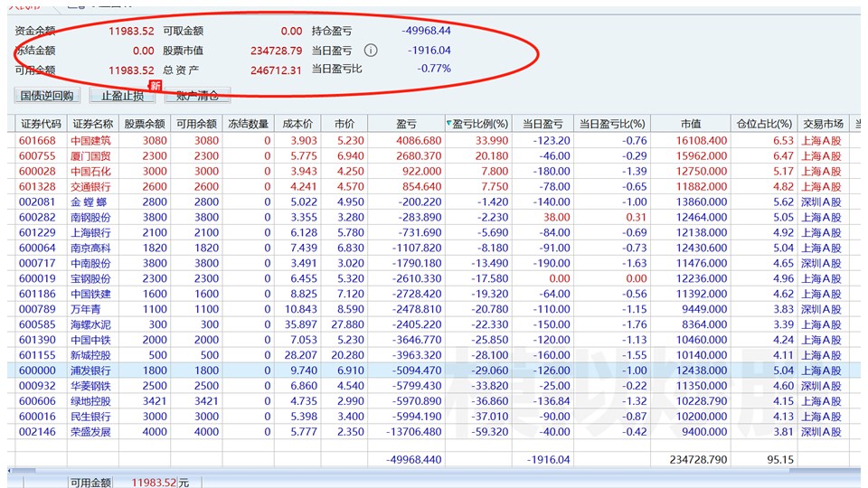The width and height of the screenshot is (868, 488).
Task: Click the 持仓盈亏 value -49968.44
Action: point(426,31)
